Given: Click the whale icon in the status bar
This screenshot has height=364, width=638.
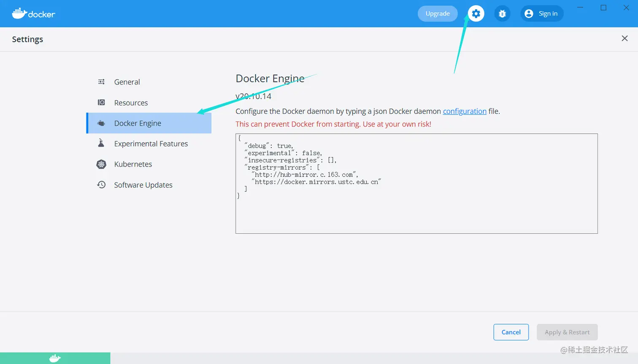Looking at the screenshot, I should tap(55, 359).
